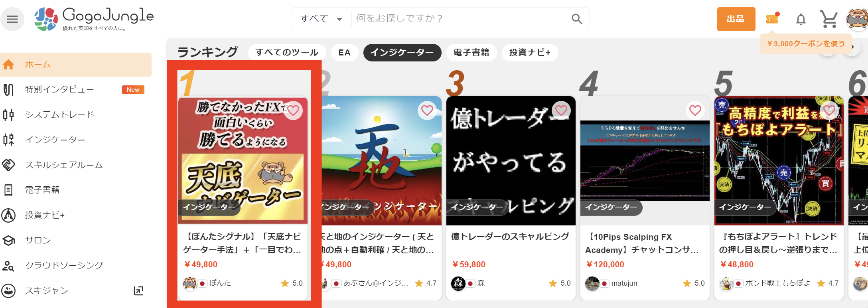Use the ¥3,000クーポン banner
Image resolution: width=868 pixels, height=308 pixels.
806,43
